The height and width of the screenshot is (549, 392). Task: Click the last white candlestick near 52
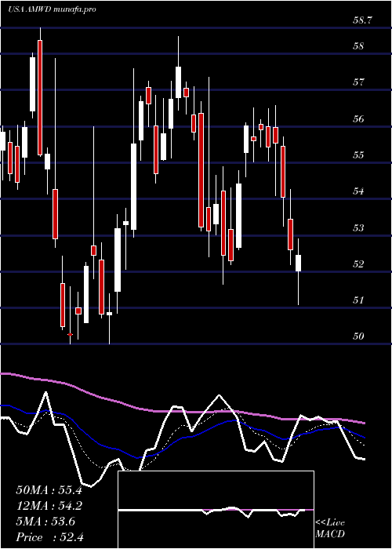click(x=298, y=263)
